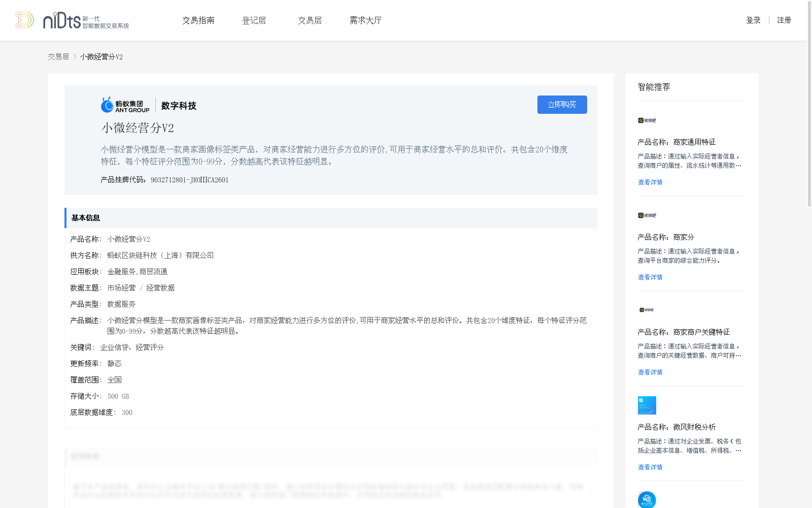Click the 300 data dimension value
The width and height of the screenshot is (812, 508).
click(x=127, y=412)
